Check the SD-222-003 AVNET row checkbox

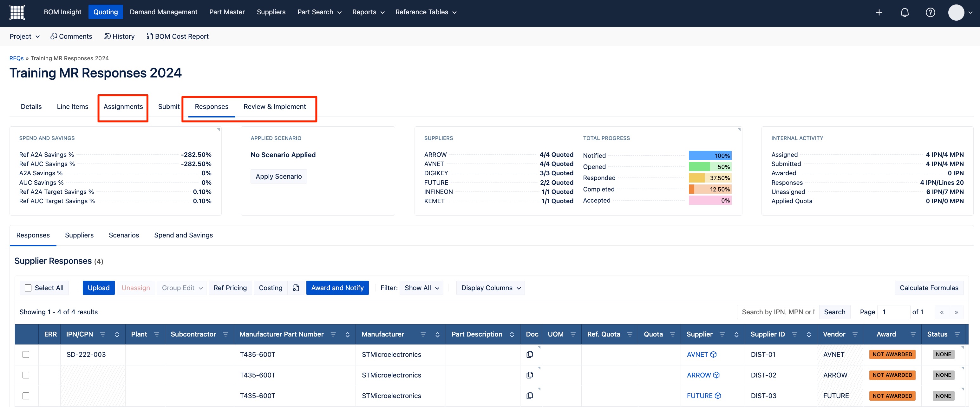click(x=26, y=355)
